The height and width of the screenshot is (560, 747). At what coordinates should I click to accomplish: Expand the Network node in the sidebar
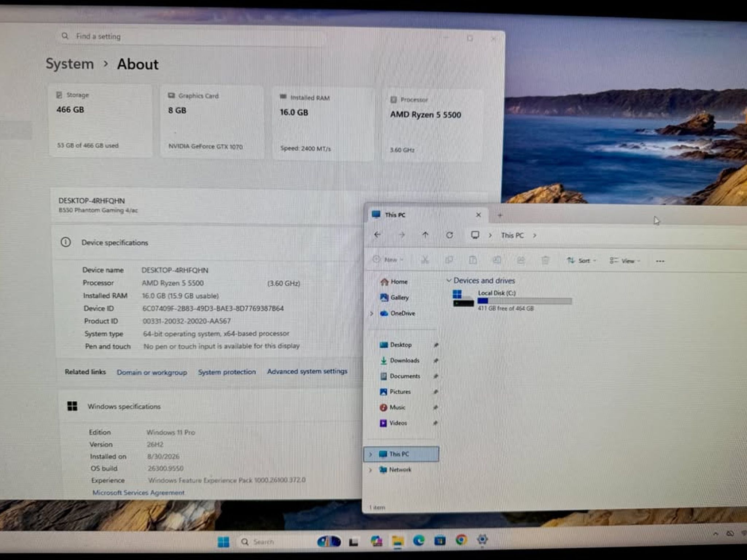coord(370,470)
